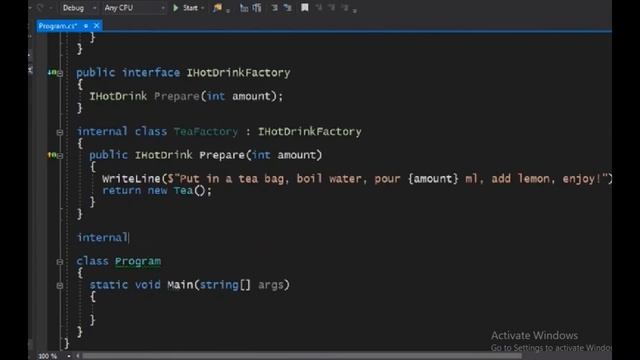Open the Start button dropdown arrow
The width and height of the screenshot is (640, 360).
203,8
